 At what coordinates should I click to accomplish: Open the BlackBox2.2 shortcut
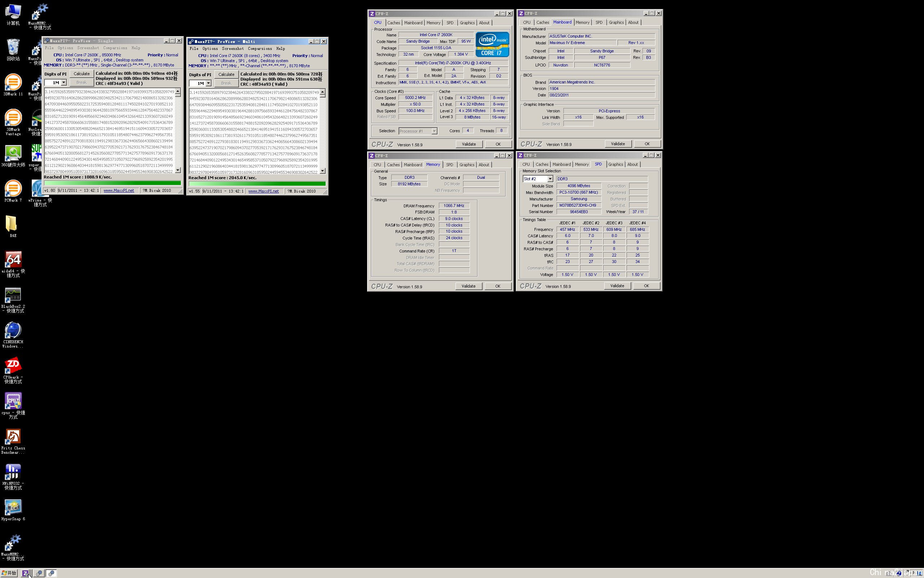coord(13,300)
